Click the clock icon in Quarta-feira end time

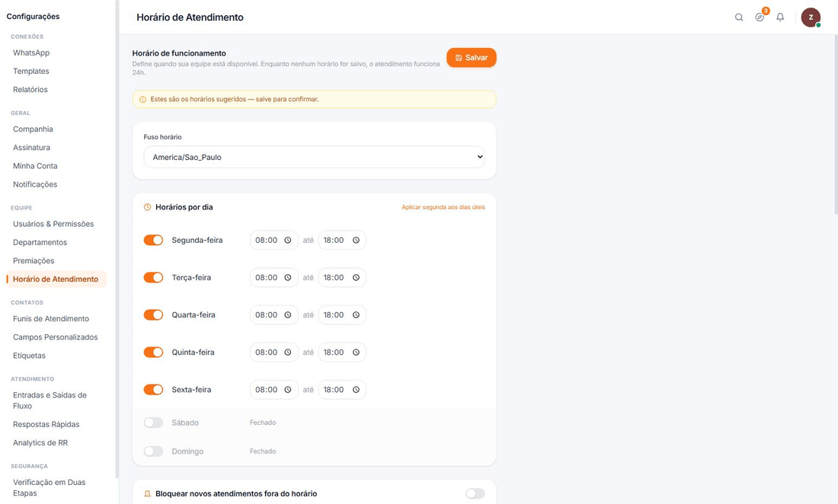coord(356,315)
